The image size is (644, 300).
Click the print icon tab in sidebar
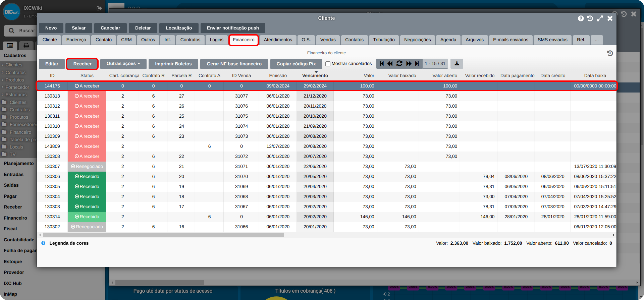click(x=26, y=46)
